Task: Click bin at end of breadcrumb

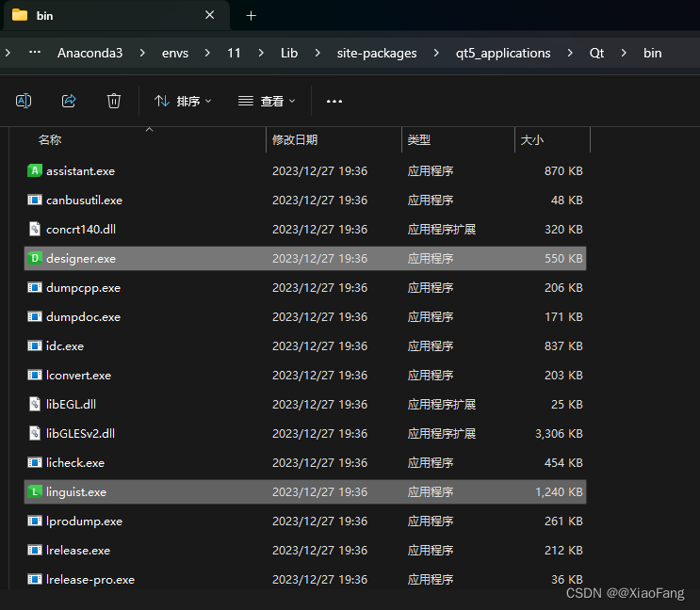Action: point(652,53)
